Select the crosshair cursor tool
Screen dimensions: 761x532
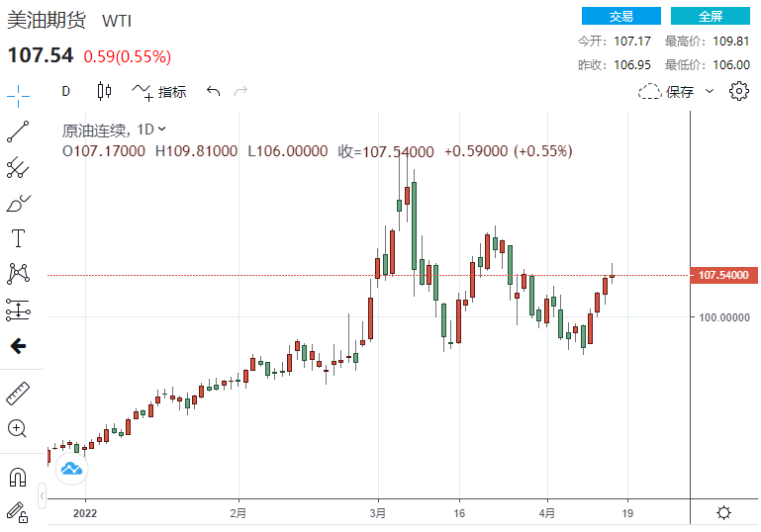coord(19,92)
